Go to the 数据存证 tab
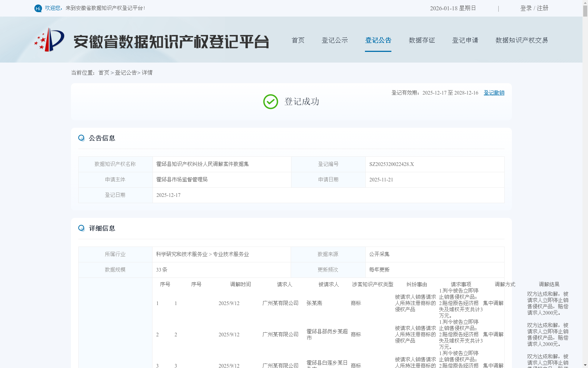The image size is (588, 368). [422, 40]
